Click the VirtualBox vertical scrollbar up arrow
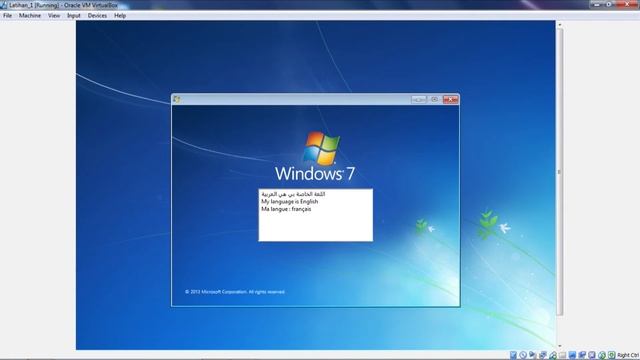The height and width of the screenshot is (360, 640). pos(560,24)
